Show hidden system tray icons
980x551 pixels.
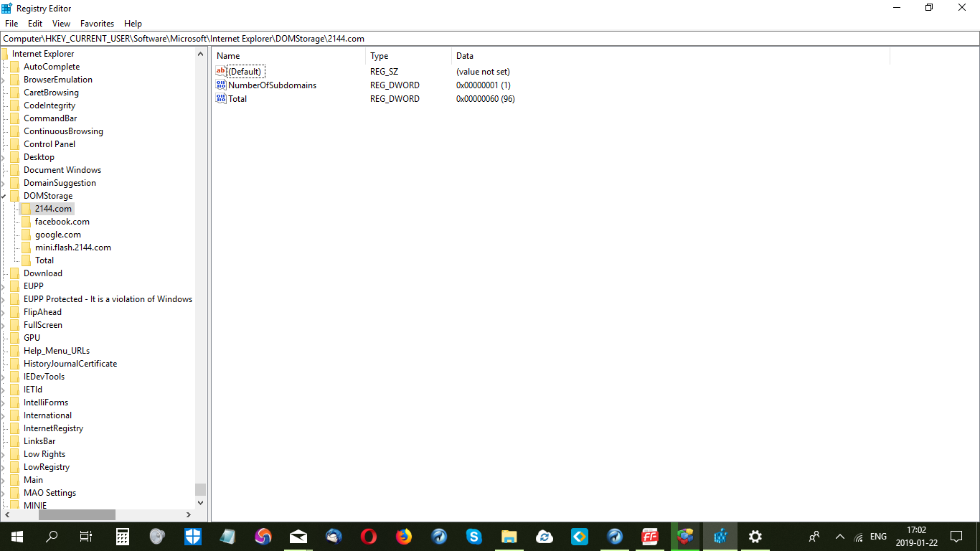click(839, 537)
